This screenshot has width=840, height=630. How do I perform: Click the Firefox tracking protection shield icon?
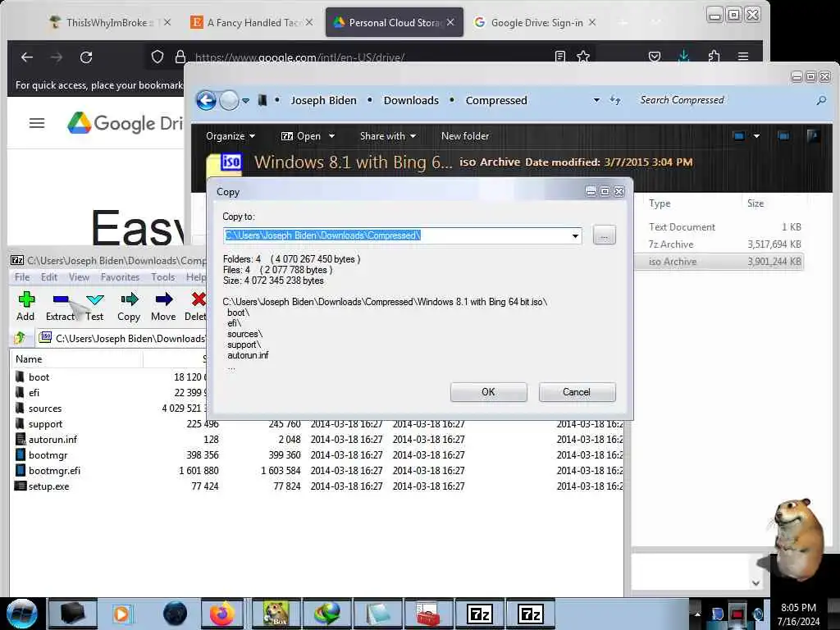[157, 57]
